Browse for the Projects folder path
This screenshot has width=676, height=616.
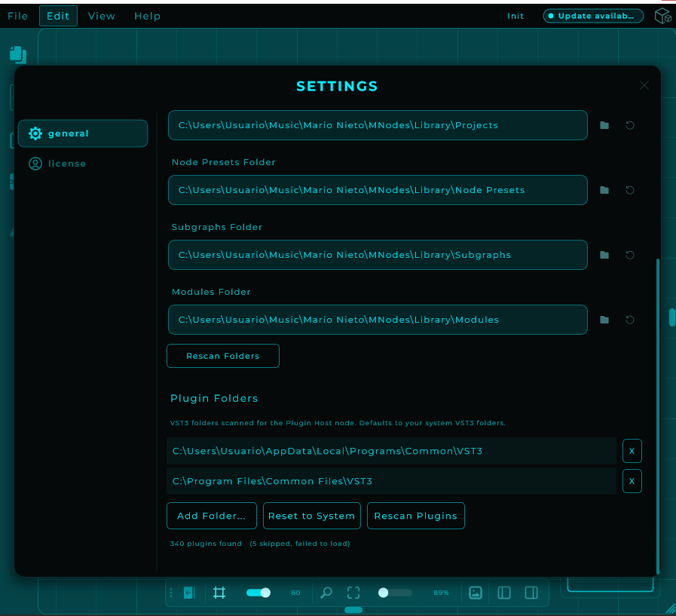604,125
